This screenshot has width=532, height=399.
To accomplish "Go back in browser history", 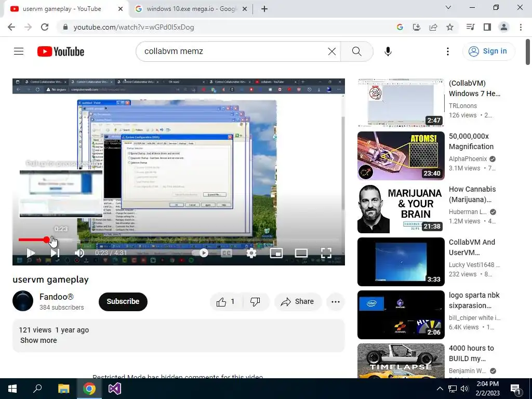I will coord(11,27).
